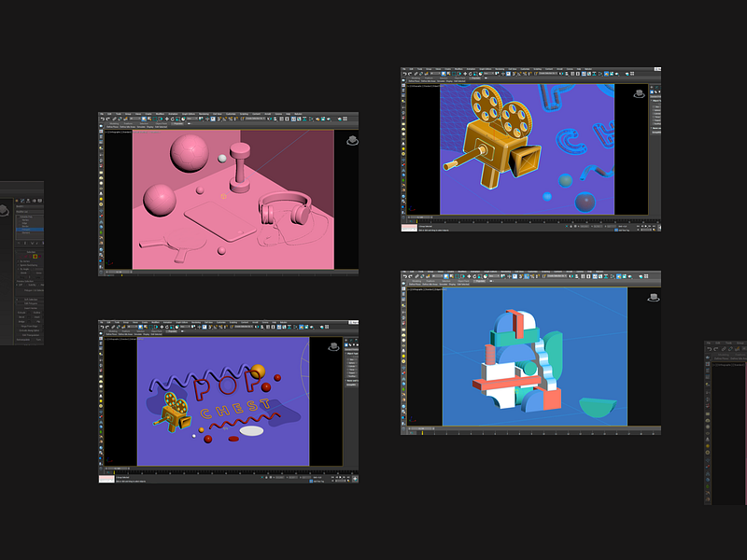This screenshot has height=560, width=747.
Task: Open Create tab in POP CHEST command panel
Action: coord(346,340)
